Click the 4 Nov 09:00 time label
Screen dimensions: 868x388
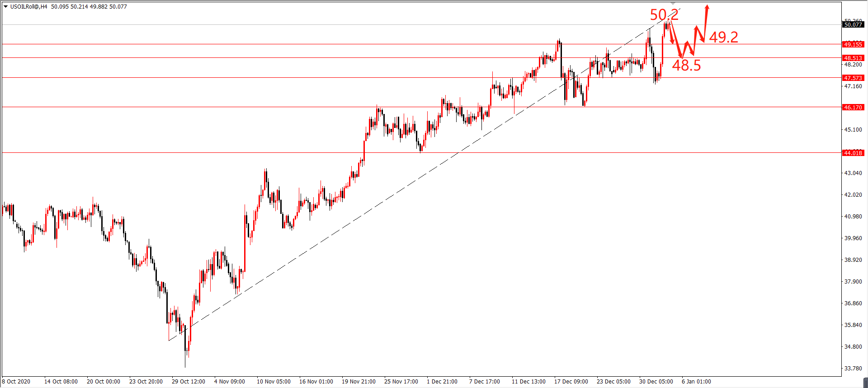pos(230,382)
